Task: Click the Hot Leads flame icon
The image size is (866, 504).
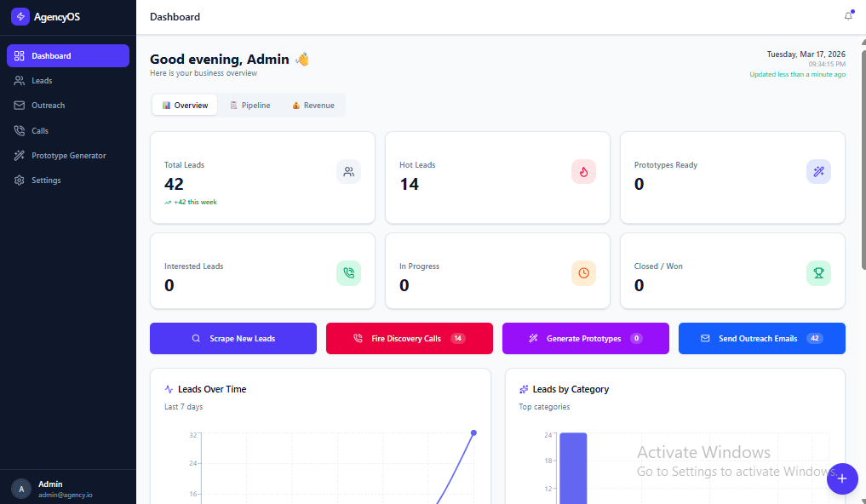Action: pyautogui.click(x=583, y=172)
